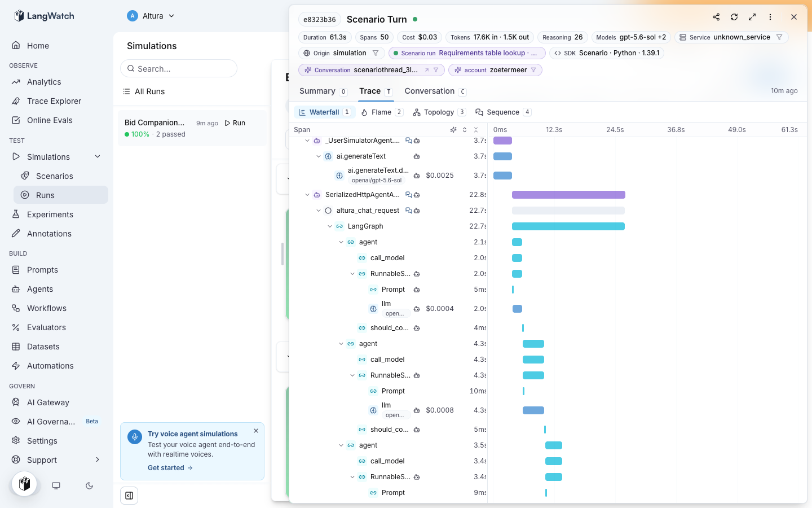The height and width of the screenshot is (508, 812).
Task: Click the castle avatar button at bottom left
Action: pos(24,484)
